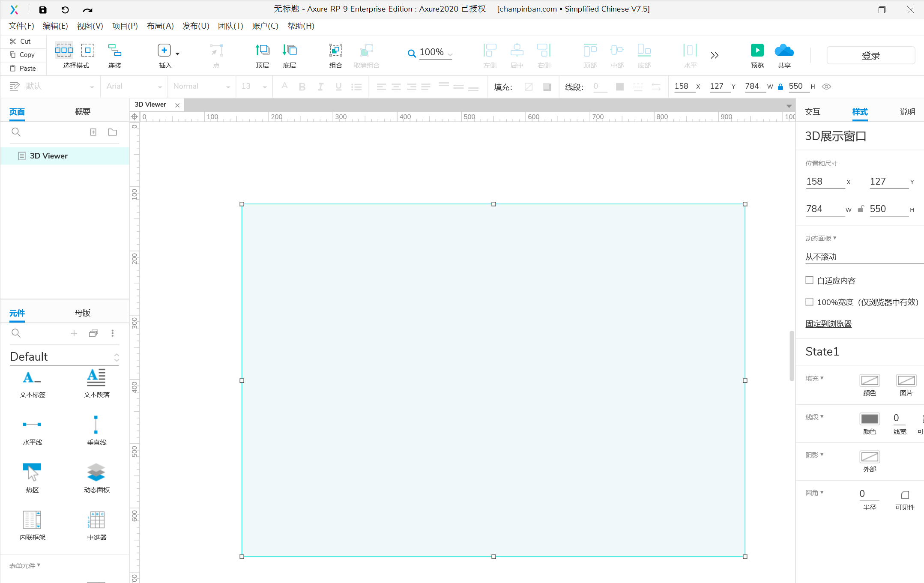This screenshot has height=583, width=924.
Task: Click the Send to Back (底层) icon
Action: click(290, 51)
